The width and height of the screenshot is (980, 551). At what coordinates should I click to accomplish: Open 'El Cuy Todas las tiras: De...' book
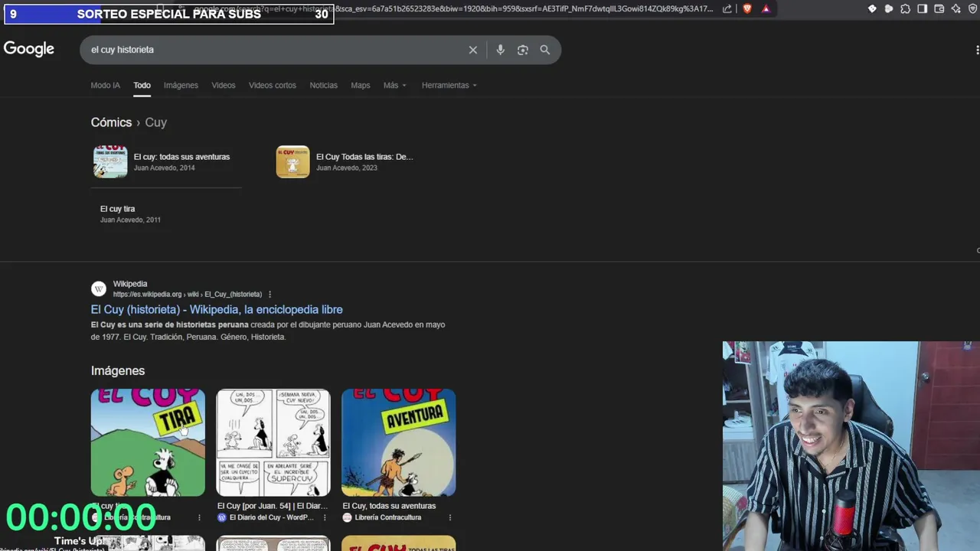364,157
